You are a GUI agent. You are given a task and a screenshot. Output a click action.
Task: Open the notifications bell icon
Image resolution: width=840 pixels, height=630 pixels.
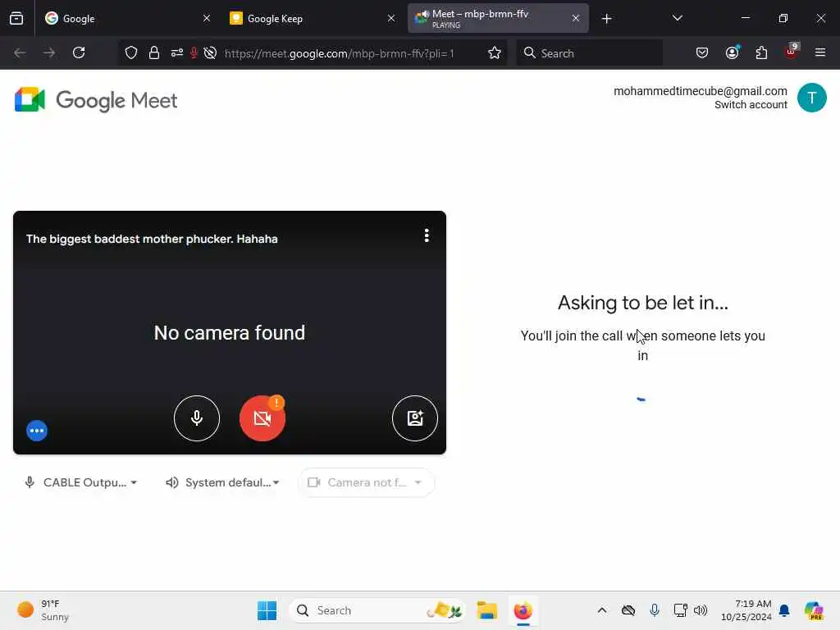(784, 610)
